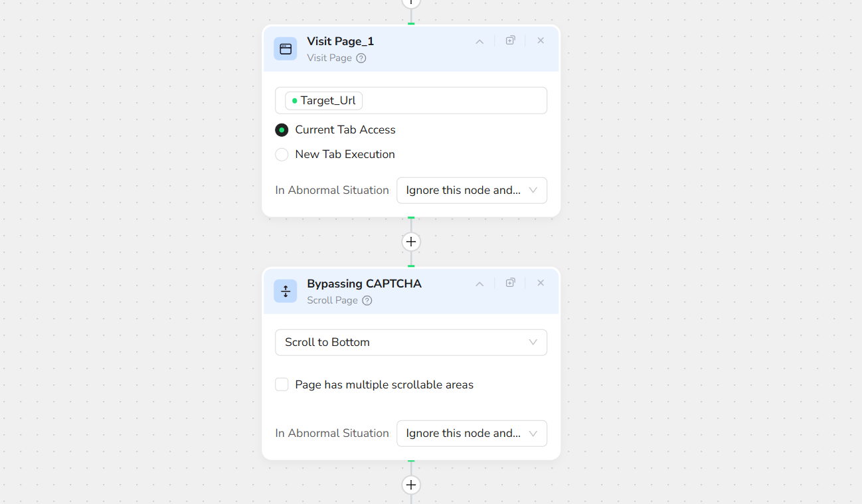Select New Tab Execution radio option
This screenshot has width=862, height=504.
coord(282,155)
